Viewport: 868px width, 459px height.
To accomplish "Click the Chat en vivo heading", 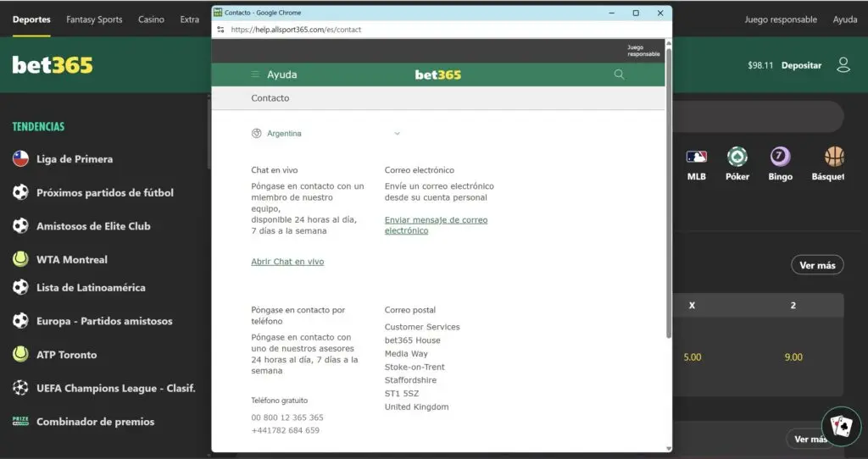I will click(x=275, y=170).
